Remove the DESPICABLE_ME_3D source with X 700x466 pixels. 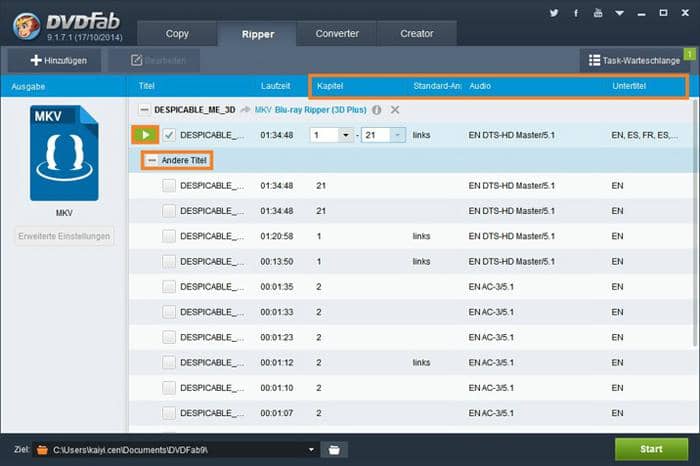pos(395,110)
